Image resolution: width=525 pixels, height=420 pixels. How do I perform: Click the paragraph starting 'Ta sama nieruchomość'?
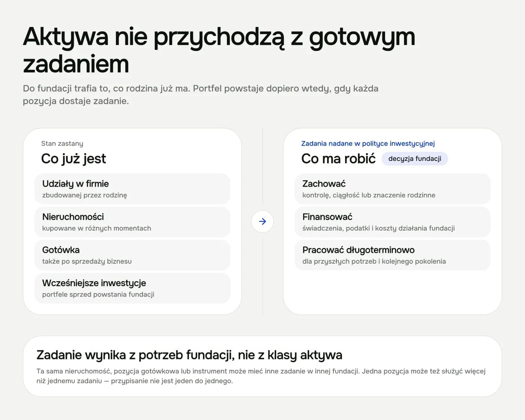point(261,376)
